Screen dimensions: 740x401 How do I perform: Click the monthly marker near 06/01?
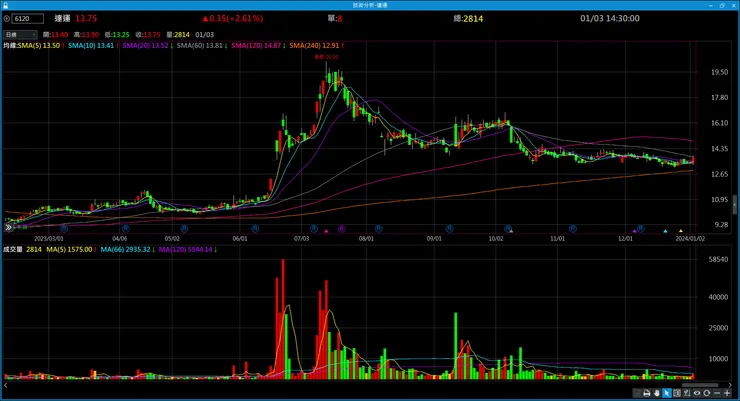pos(255,229)
